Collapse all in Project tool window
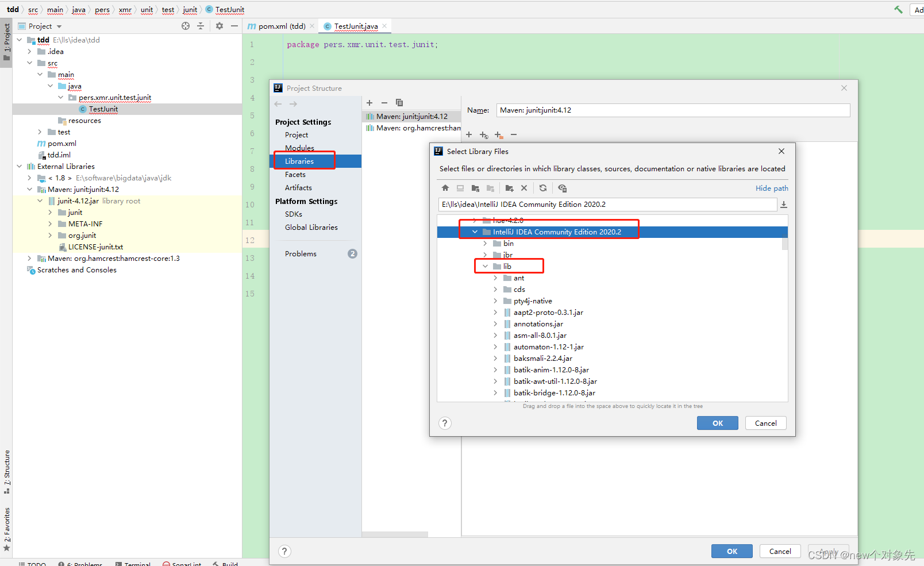 pyautogui.click(x=201, y=26)
